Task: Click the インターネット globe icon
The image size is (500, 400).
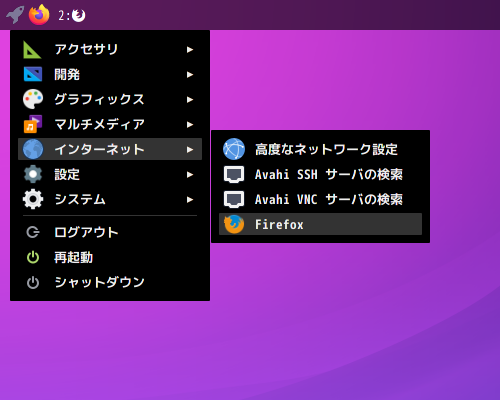Action: 33,149
